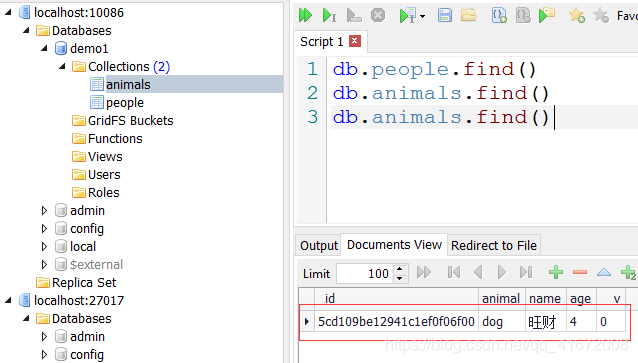The width and height of the screenshot is (638, 363).
Task: Click editor line 1 db.people.find()
Action: [x=434, y=70]
